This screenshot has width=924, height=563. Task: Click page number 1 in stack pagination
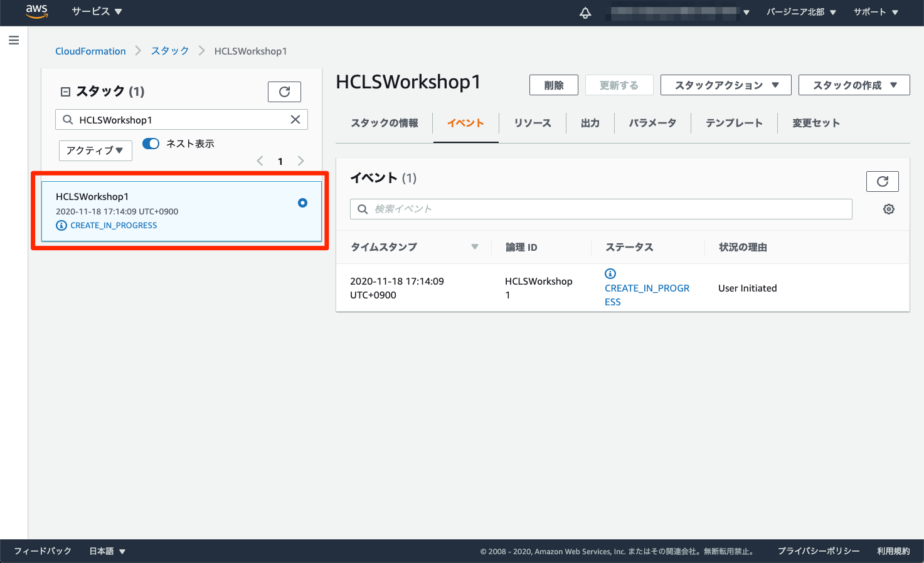[280, 162]
